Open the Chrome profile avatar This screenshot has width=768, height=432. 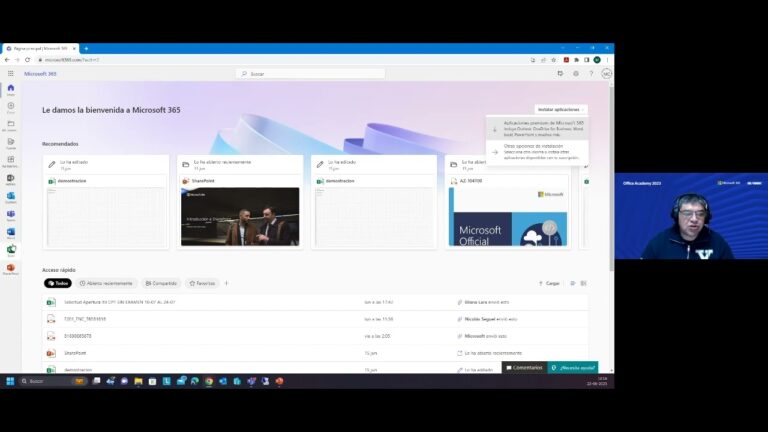[597, 60]
